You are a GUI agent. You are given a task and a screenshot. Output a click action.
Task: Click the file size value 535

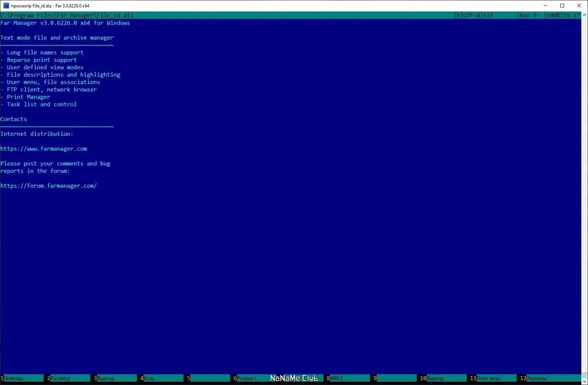pos(488,15)
